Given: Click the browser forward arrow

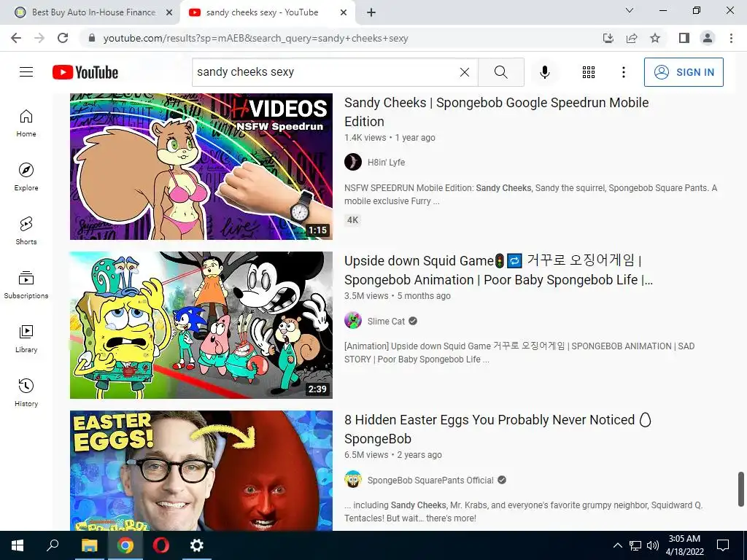Looking at the screenshot, I should coord(39,38).
